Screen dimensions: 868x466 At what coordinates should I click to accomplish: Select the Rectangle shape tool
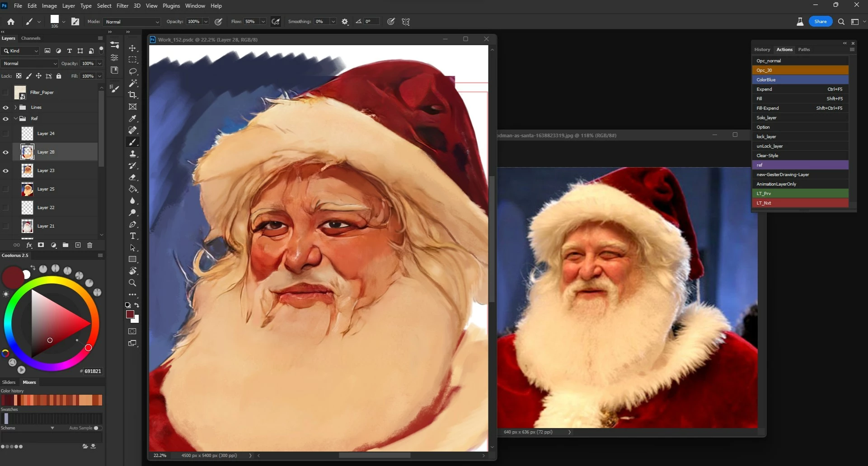point(132,260)
